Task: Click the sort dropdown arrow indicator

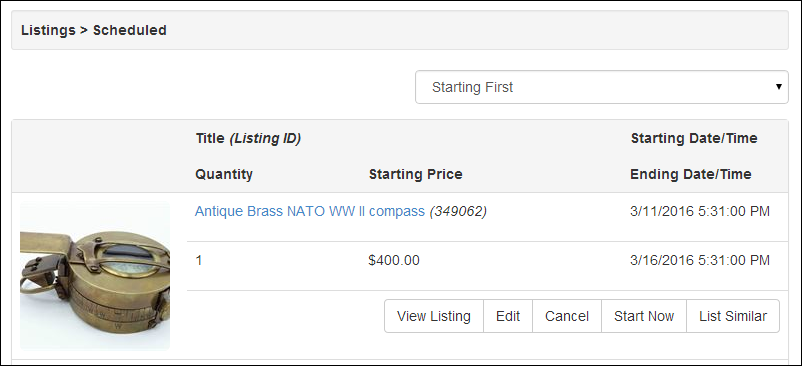Action: pos(778,87)
